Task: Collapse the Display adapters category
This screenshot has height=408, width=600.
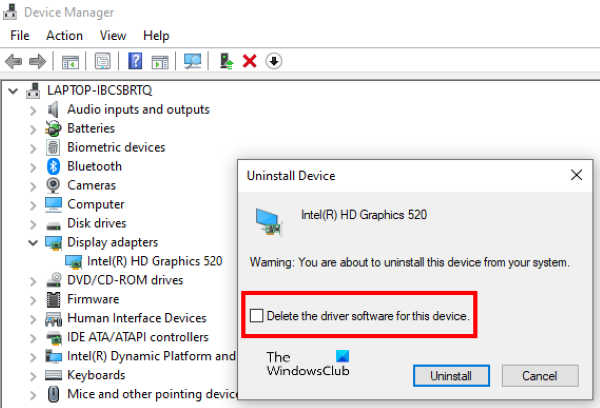Action: 33,242
